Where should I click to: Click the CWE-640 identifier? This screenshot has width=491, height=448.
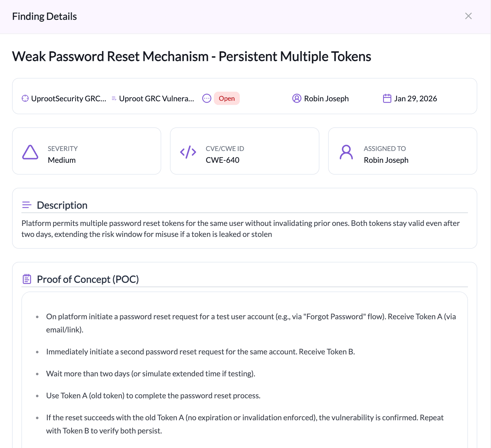(x=222, y=160)
